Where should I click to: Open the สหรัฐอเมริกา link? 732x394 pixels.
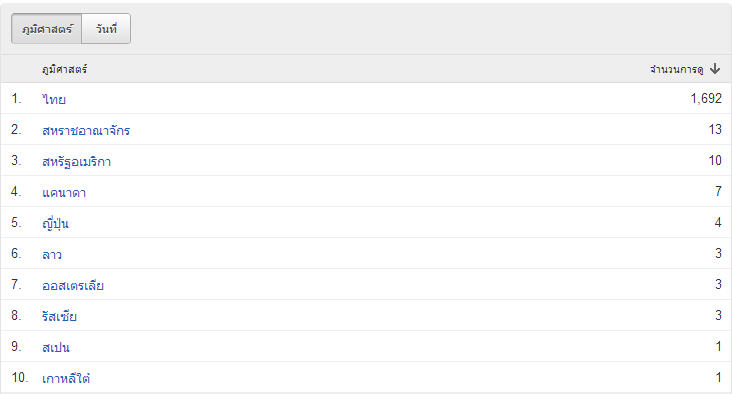tap(77, 162)
